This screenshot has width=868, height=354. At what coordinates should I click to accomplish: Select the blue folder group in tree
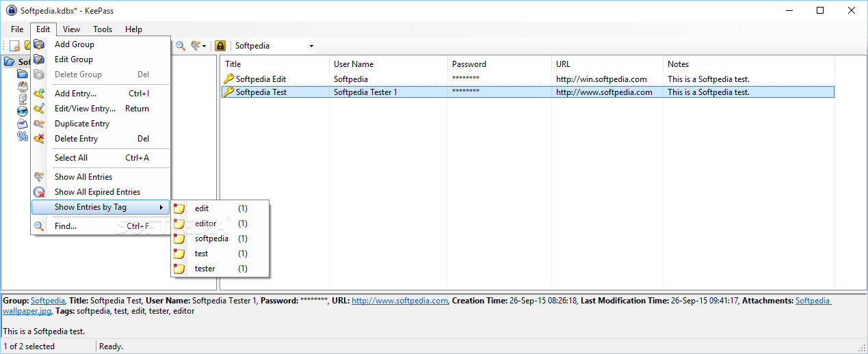pos(23,74)
